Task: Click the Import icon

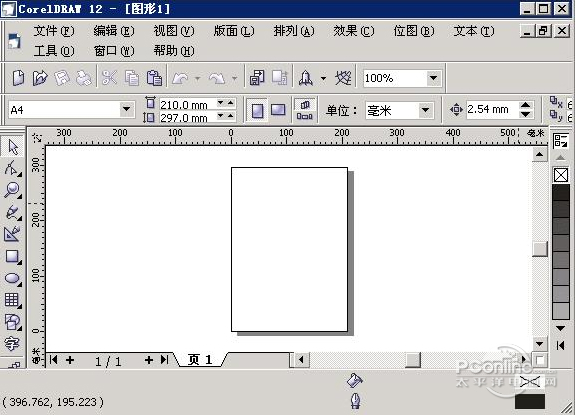Action: pyautogui.click(x=257, y=78)
